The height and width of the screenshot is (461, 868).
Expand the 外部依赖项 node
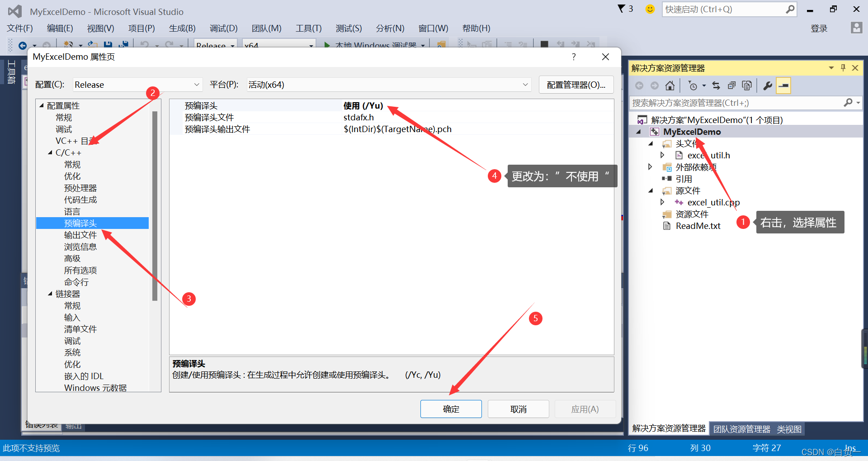coord(650,167)
